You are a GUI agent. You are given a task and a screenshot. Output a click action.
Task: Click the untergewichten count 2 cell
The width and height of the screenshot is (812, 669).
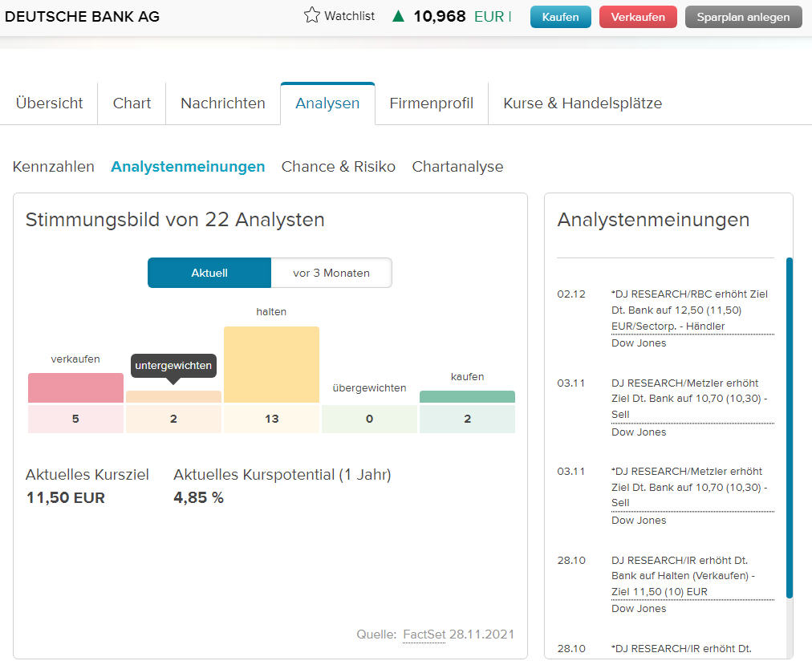[173, 419]
